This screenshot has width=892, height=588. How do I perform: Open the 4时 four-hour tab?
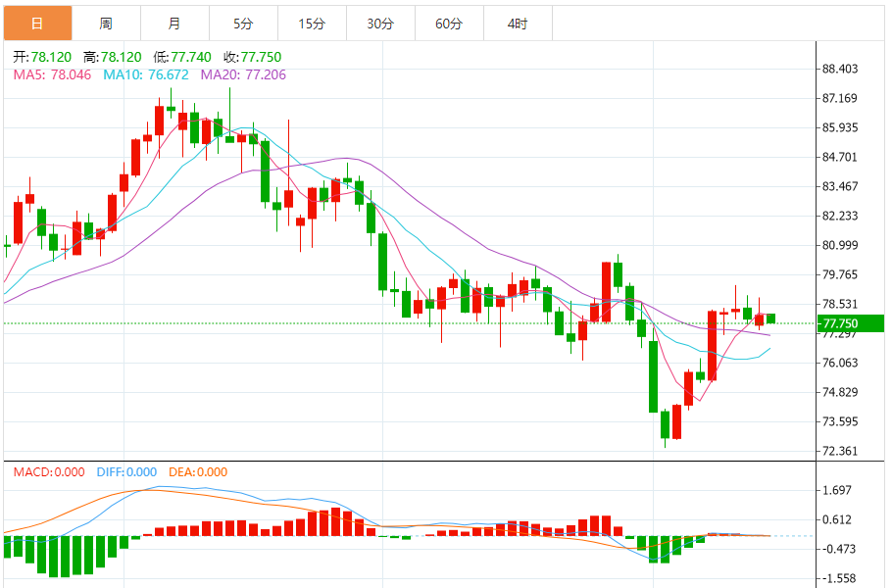[518, 24]
